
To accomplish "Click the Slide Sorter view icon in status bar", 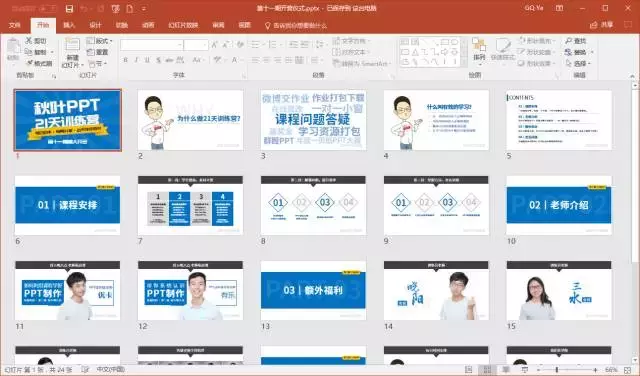I will 487,370.
